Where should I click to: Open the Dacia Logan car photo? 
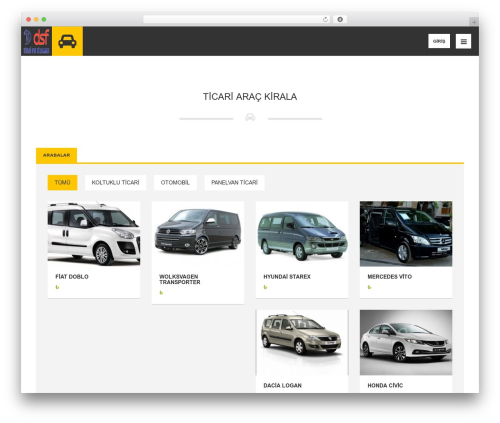[302, 342]
